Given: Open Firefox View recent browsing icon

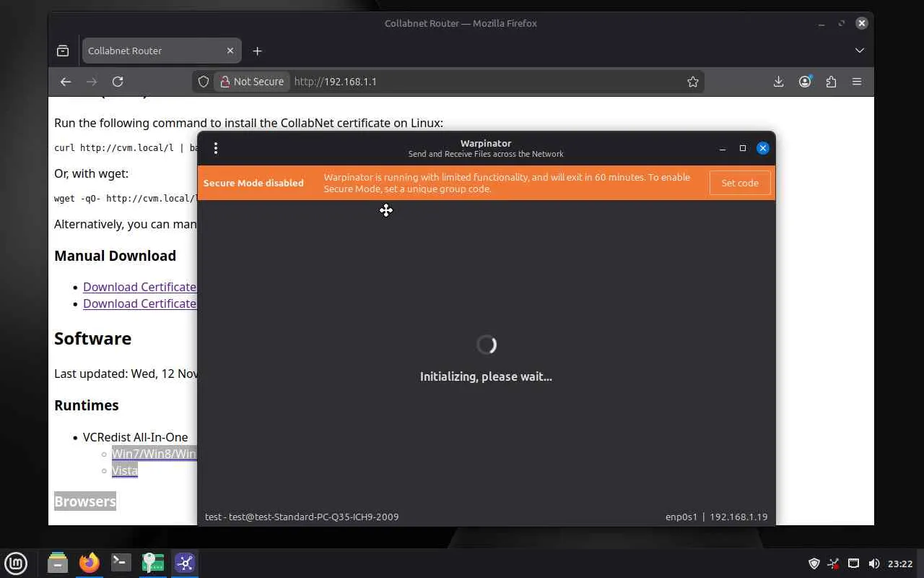Looking at the screenshot, I should coord(63,51).
